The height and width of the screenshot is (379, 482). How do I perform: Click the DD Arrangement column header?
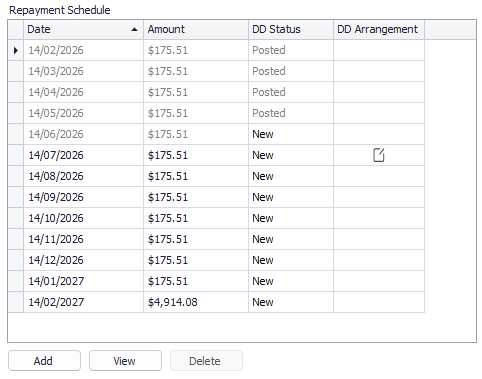[x=379, y=29]
